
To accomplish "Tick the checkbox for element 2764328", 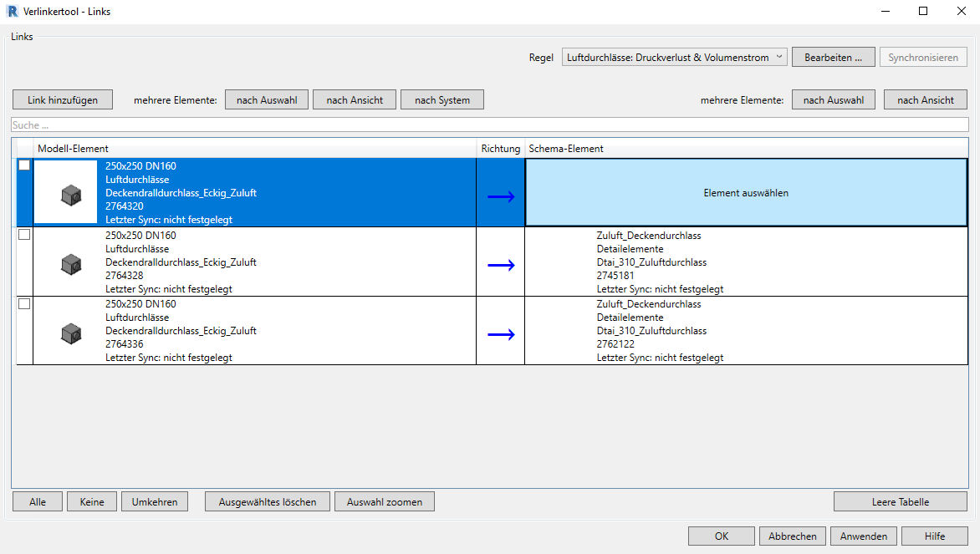I will [24, 235].
